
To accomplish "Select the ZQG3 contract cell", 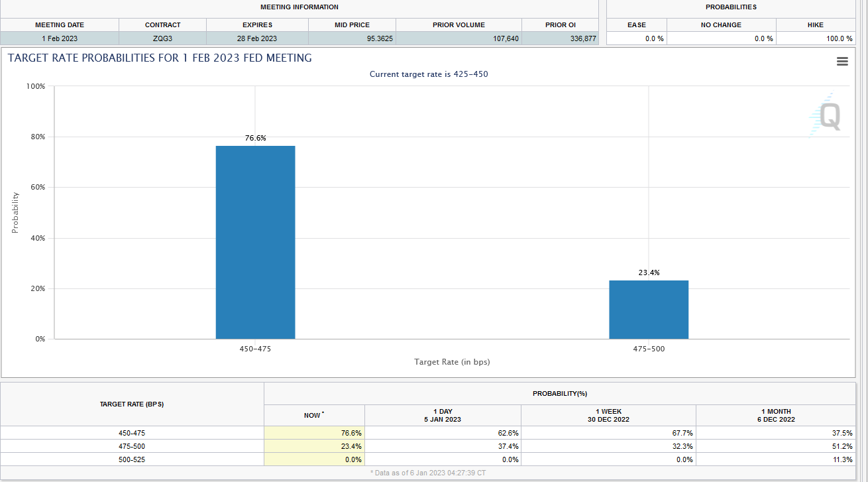I will point(162,38).
